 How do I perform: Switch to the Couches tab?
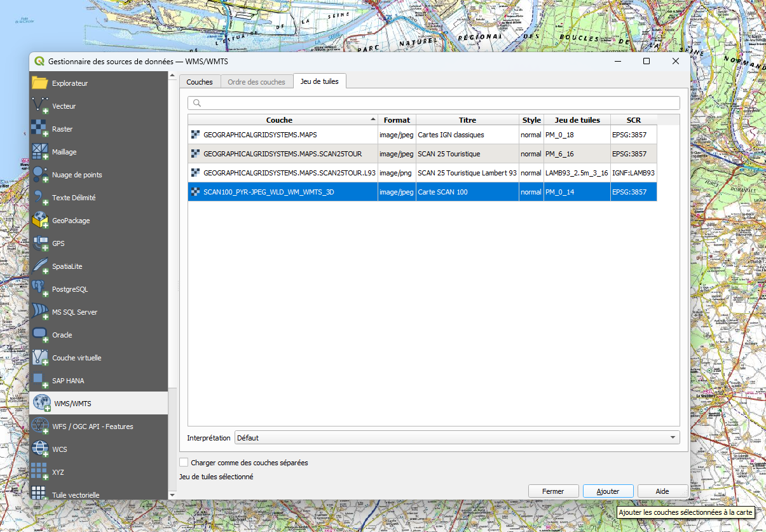(200, 82)
